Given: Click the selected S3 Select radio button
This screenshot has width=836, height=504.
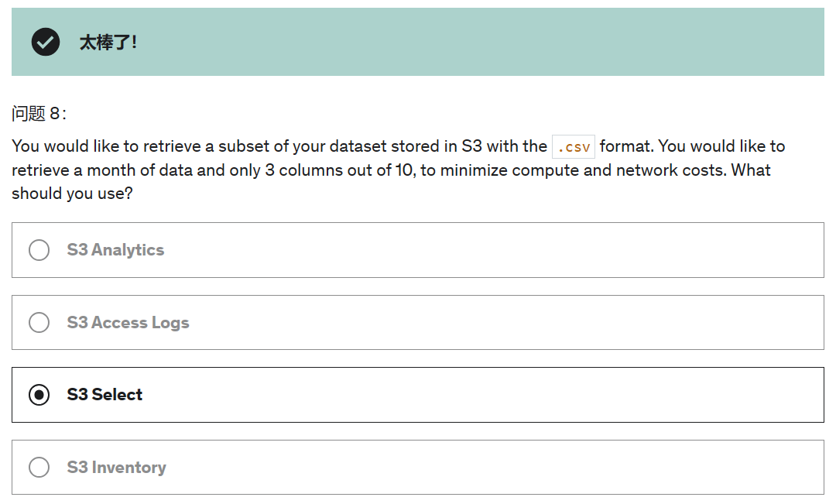Looking at the screenshot, I should click(x=39, y=395).
